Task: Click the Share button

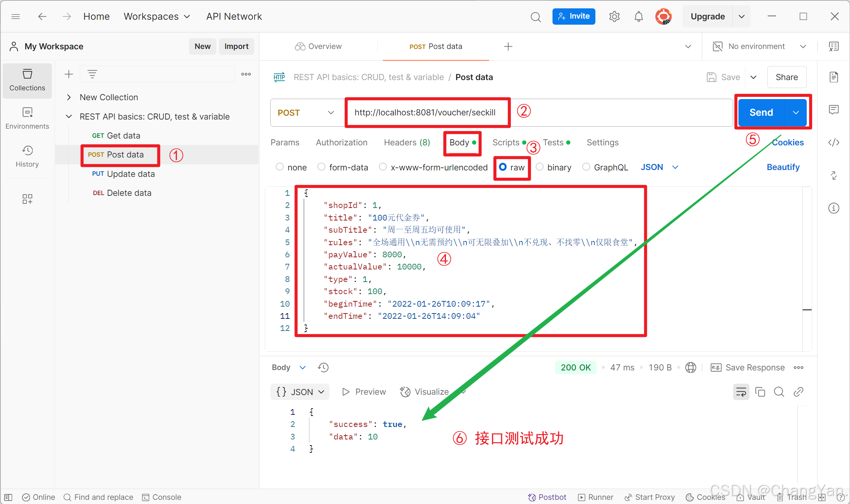Action: (787, 77)
